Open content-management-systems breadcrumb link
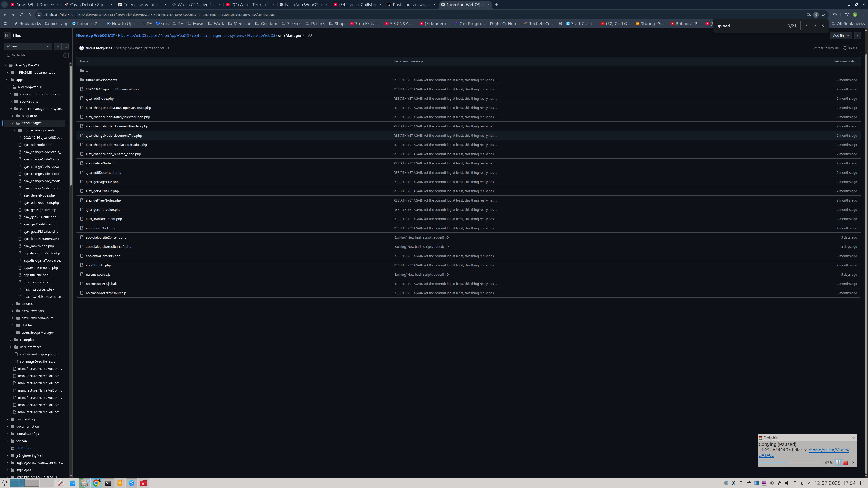The height and width of the screenshot is (488, 868). [x=218, y=35]
